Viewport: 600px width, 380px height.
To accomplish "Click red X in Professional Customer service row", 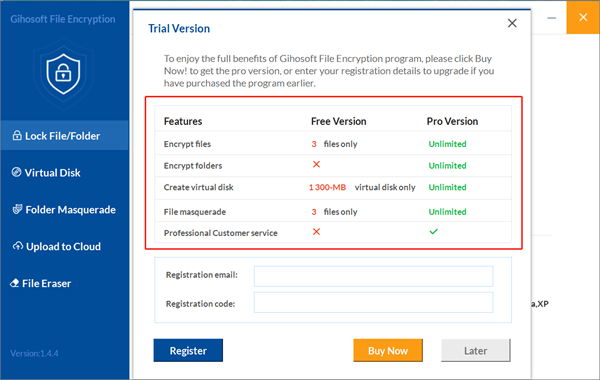I will (x=316, y=232).
